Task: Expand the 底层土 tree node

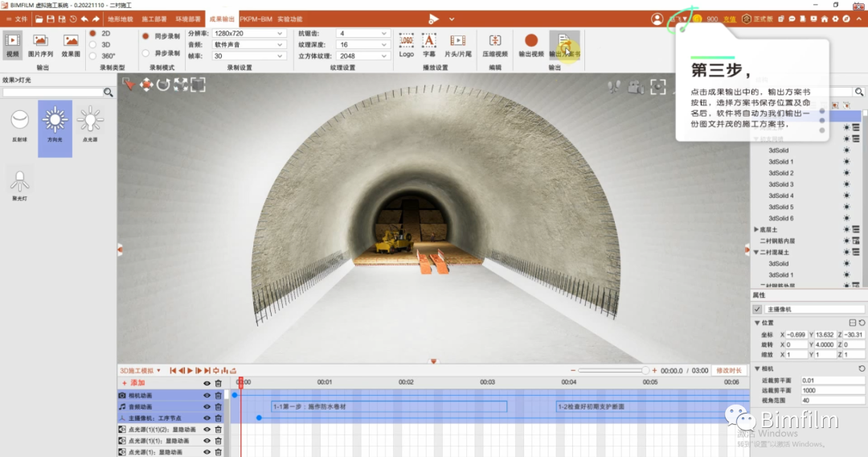Action: (756, 229)
